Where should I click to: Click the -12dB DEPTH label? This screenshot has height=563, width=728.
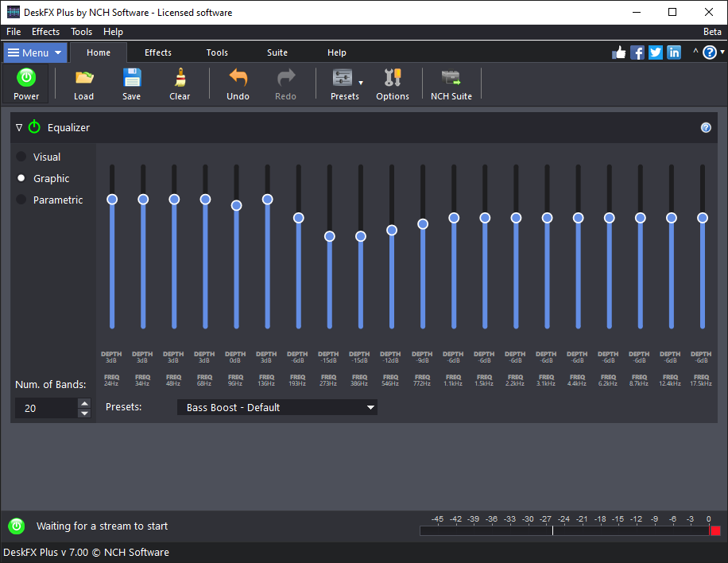tap(390, 357)
